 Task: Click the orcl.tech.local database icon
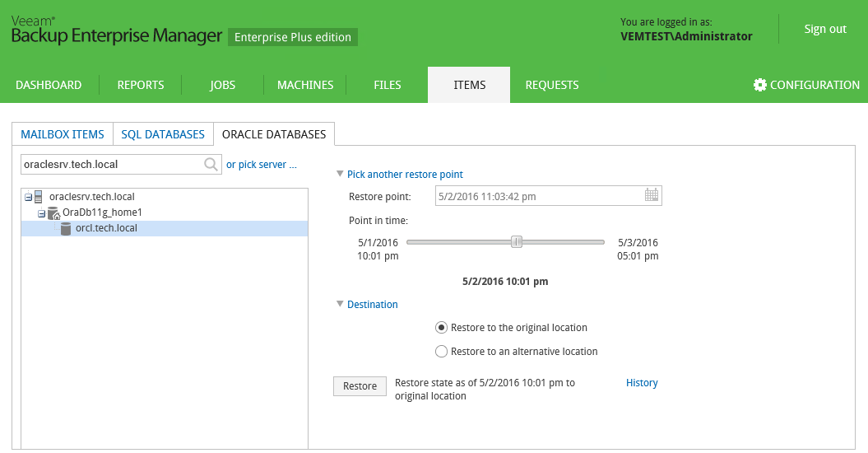click(x=65, y=228)
